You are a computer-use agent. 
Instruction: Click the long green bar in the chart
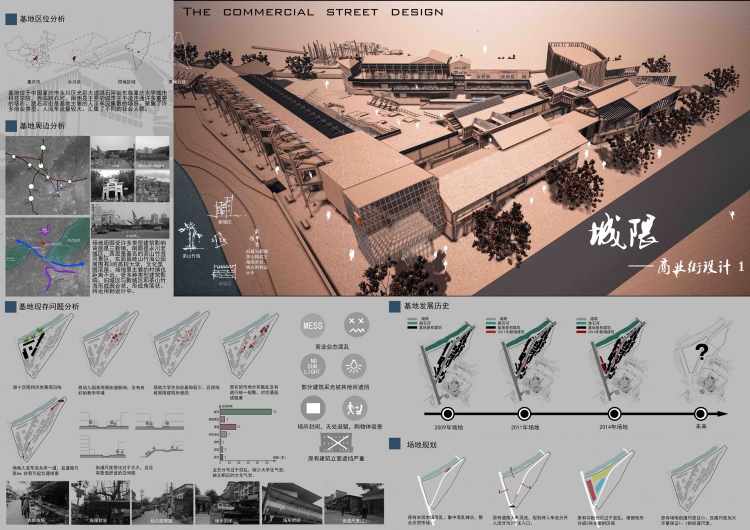246,411
